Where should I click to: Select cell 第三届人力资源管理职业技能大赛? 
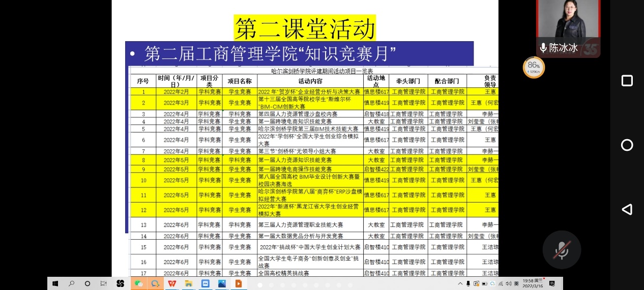pyautogui.click(x=310, y=225)
